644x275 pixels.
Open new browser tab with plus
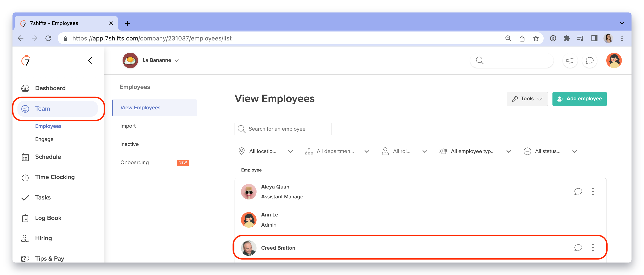click(x=128, y=23)
